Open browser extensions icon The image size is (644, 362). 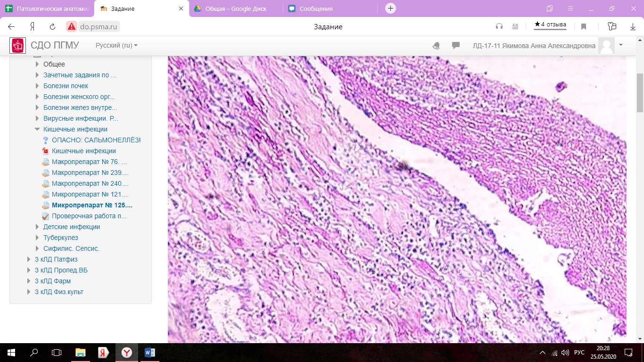coord(612,27)
